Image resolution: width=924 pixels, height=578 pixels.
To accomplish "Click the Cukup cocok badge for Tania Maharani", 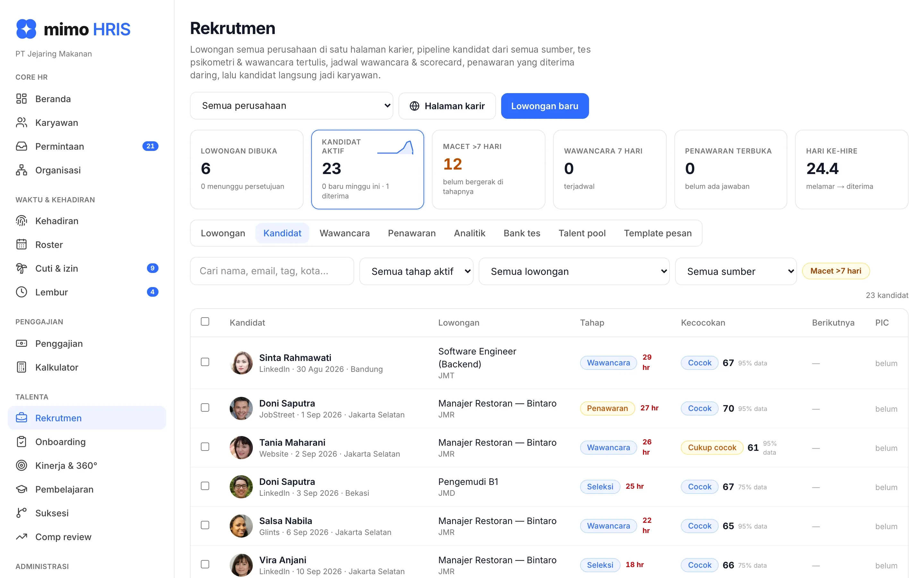I will click(712, 447).
